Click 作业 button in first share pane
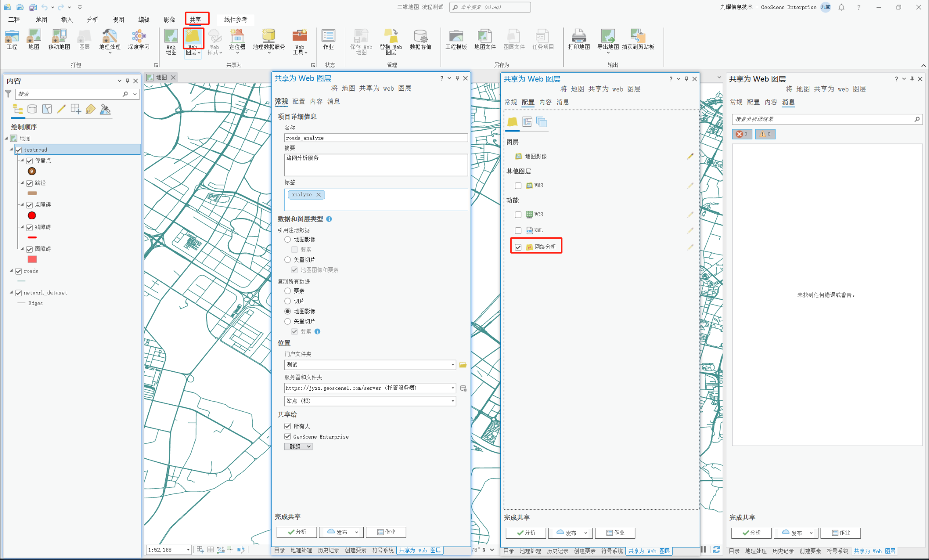929x560 pixels. pos(386,532)
